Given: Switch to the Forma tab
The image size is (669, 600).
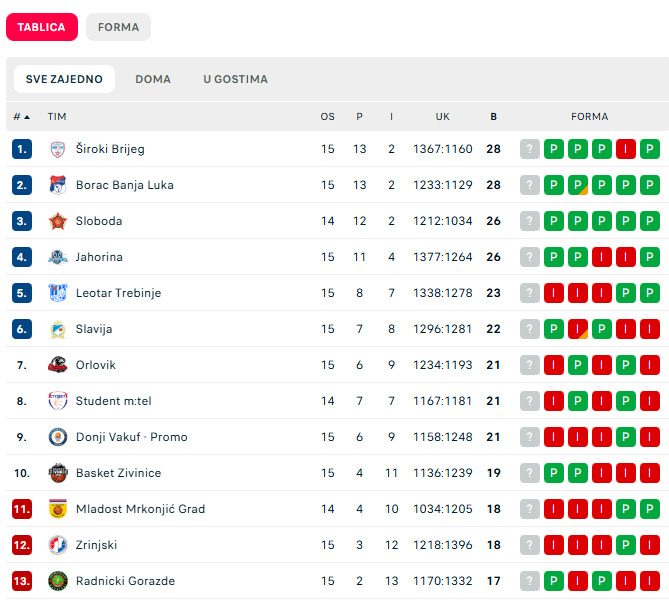Looking at the screenshot, I should pos(118,27).
